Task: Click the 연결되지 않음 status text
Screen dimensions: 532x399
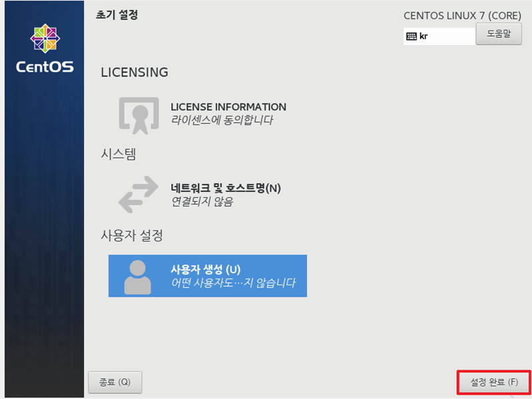Action: 202,202
